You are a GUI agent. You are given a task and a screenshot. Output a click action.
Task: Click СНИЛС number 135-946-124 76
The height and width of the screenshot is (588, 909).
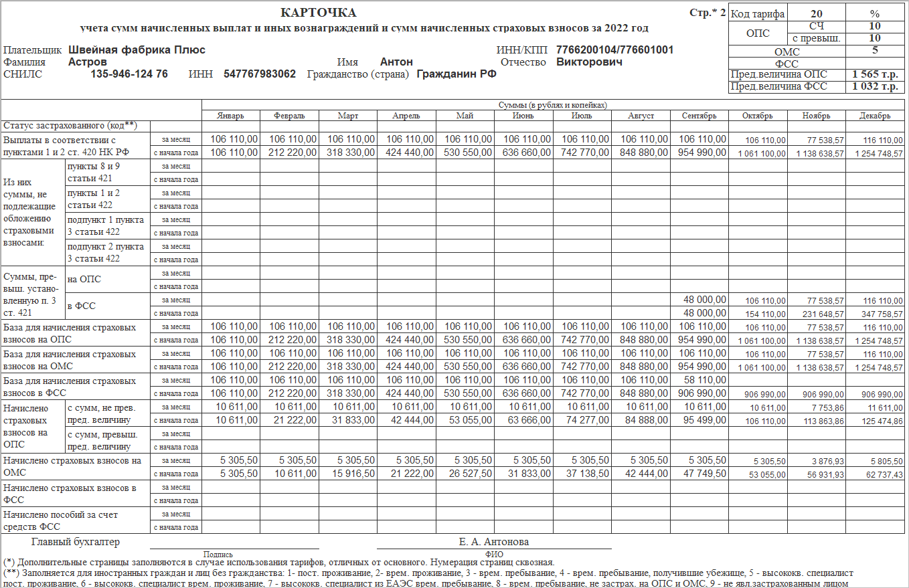coord(129,74)
